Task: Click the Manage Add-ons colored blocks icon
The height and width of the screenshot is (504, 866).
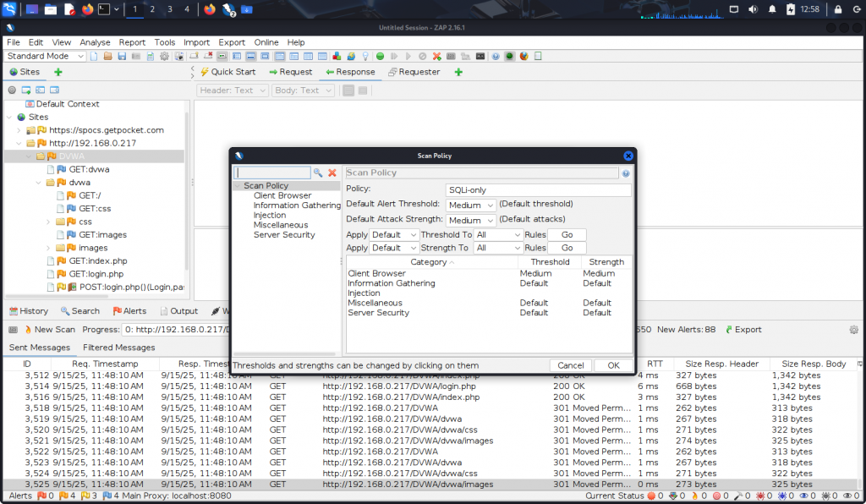Action: 337,56
